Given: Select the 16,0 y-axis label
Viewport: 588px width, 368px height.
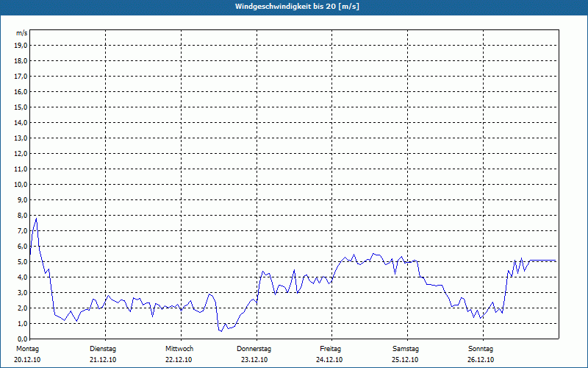Looking at the screenshot, I should click(21, 91).
